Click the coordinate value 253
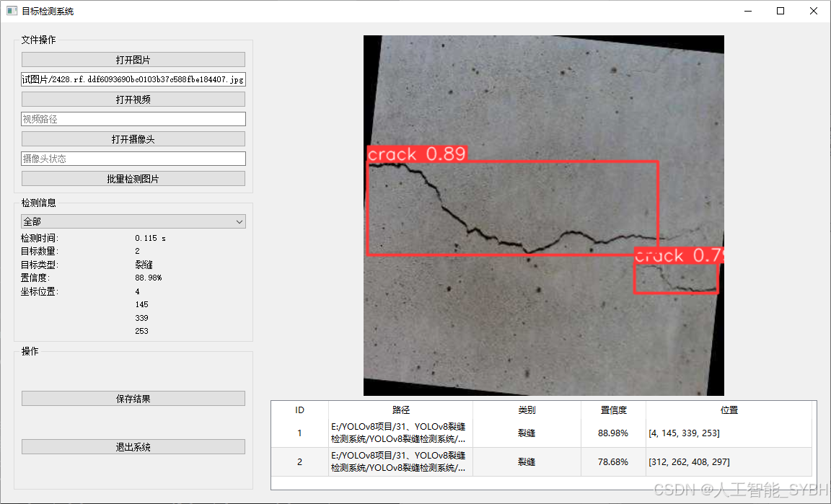831x504 pixels. [x=141, y=331]
